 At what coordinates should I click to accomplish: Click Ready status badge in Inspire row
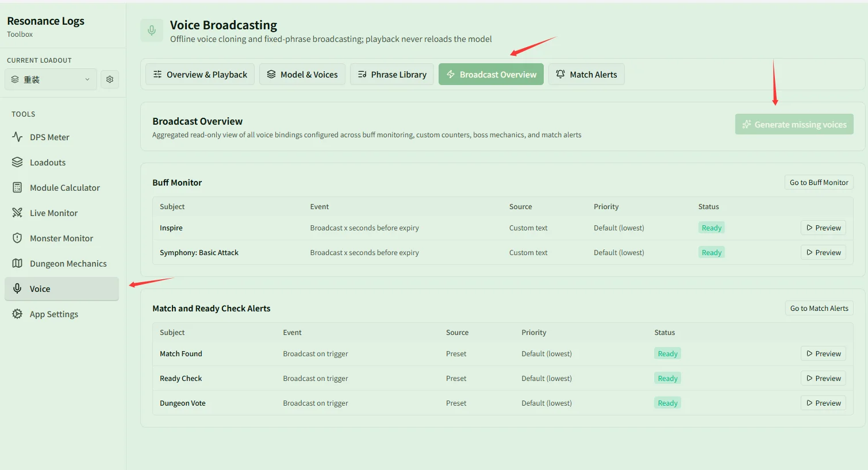point(711,228)
